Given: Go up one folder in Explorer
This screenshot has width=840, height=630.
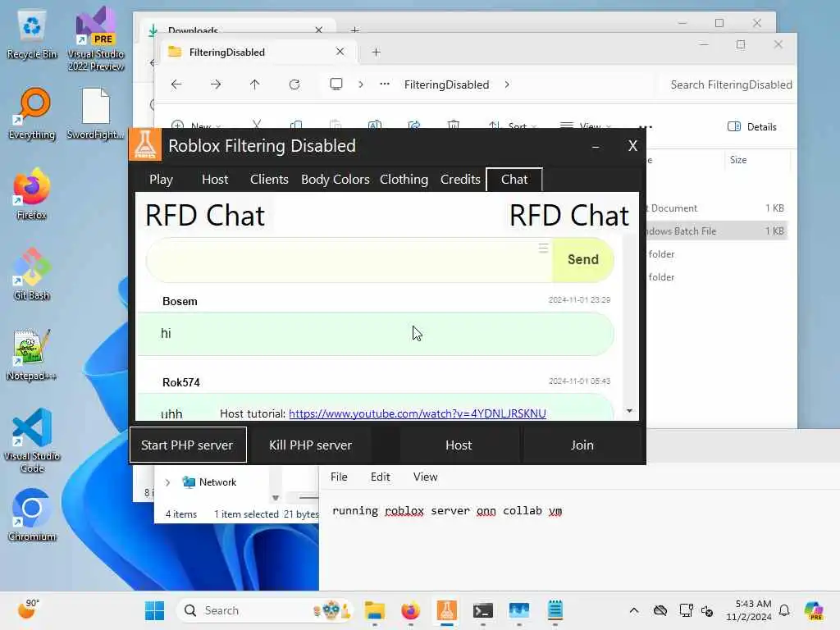Looking at the screenshot, I should [254, 84].
